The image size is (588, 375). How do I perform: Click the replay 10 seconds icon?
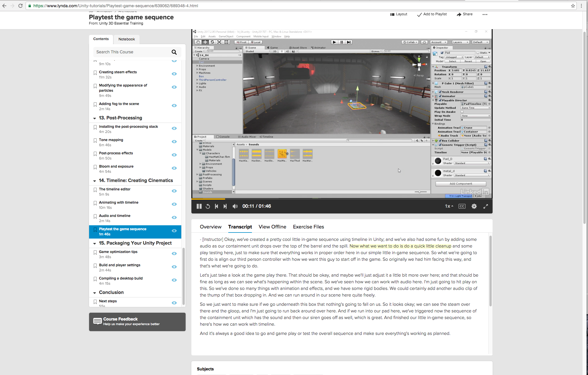(x=208, y=206)
